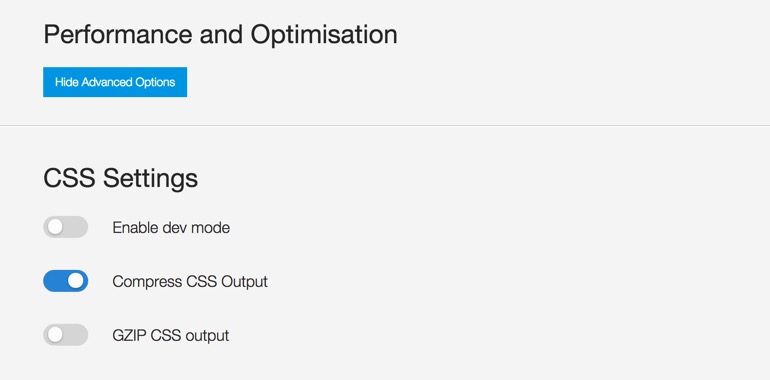The height and width of the screenshot is (380, 770).
Task: Click the white knob of Compress CSS toggle
Action: click(x=76, y=281)
